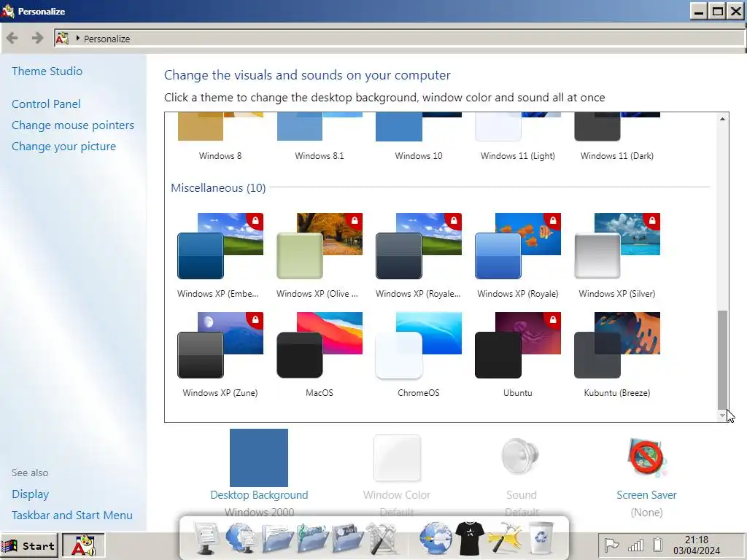Collapse the Miscellaneous (10) group header
747x560 pixels.
(218, 187)
